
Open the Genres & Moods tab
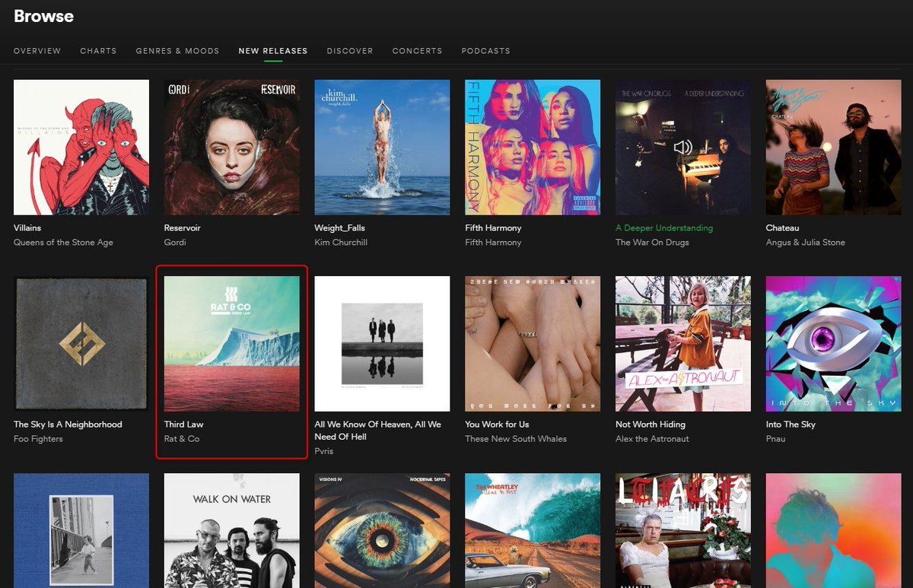pos(177,51)
